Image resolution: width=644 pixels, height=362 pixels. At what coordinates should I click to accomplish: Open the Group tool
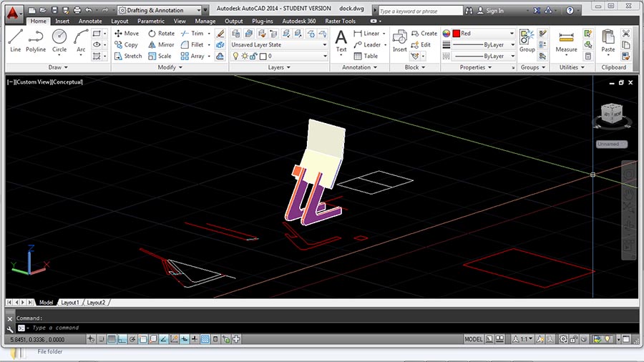tap(527, 41)
